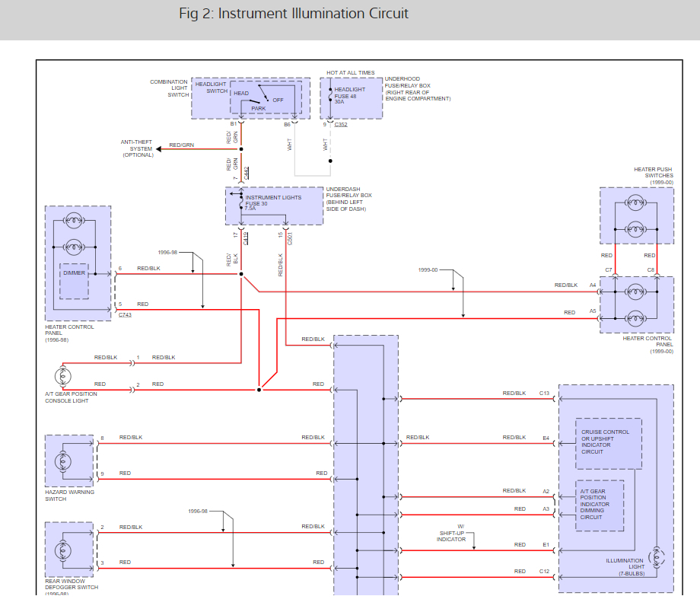Click the 'C8' connector label

coord(651,269)
